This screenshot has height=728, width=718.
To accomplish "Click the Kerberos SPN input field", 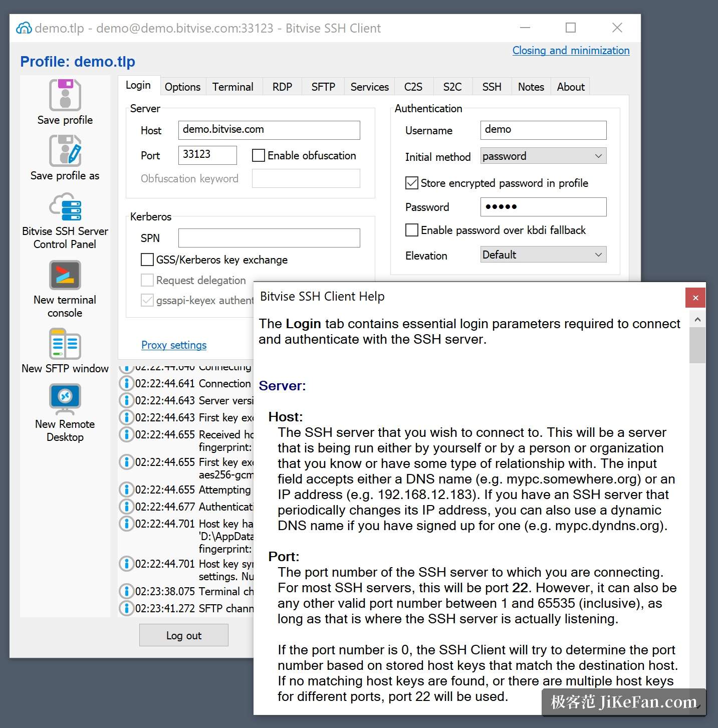I will tap(269, 238).
